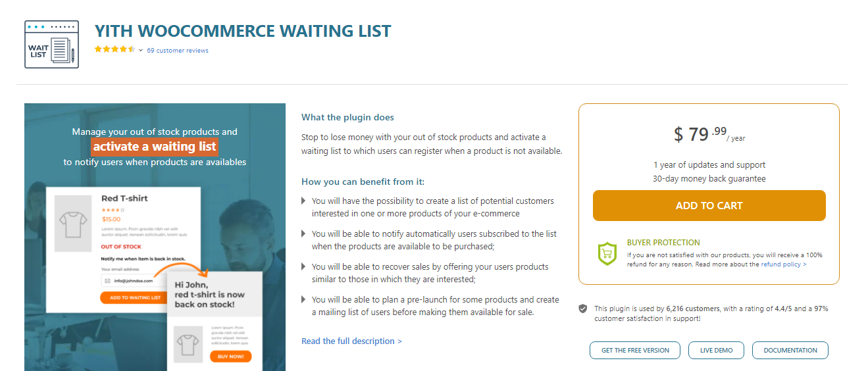
Task: Expand the rating breakdown chevron beside the stars
Action: (141, 51)
